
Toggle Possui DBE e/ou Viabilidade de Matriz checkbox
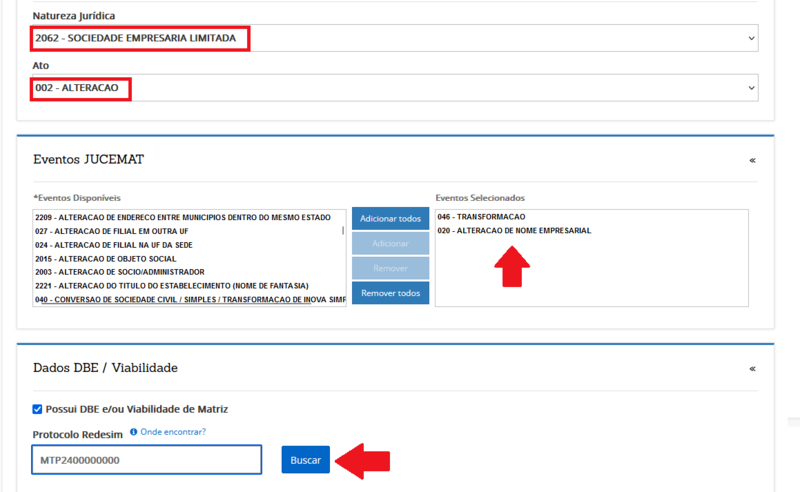pyautogui.click(x=37, y=409)
